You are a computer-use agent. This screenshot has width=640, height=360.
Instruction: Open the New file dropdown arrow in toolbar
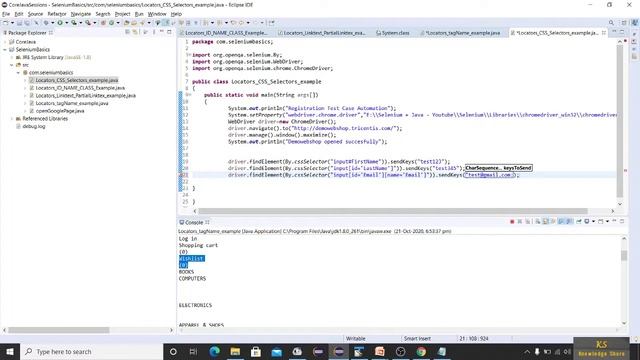point(12,23)
